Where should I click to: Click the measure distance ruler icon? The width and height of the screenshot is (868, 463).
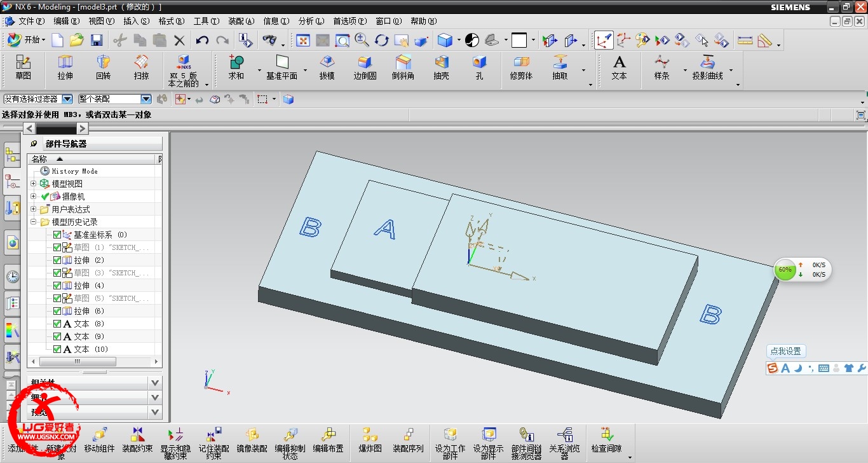[745, 41]
